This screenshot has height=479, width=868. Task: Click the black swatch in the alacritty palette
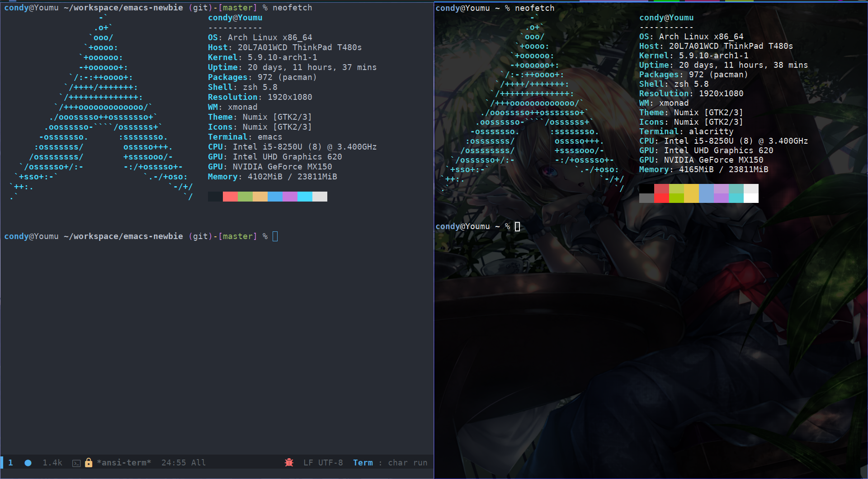(646, 189)
